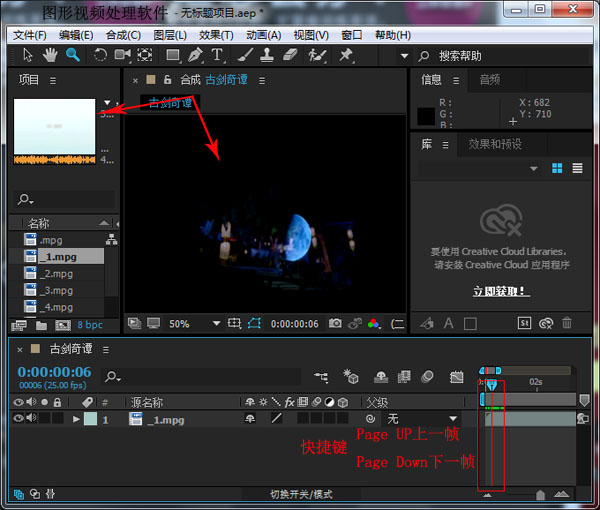Image resolution: width=600 pixels, height=510 pixels.
Task: Toggle mask and shape path visibility
Action: pyautogui.click(x=254, y=324)
